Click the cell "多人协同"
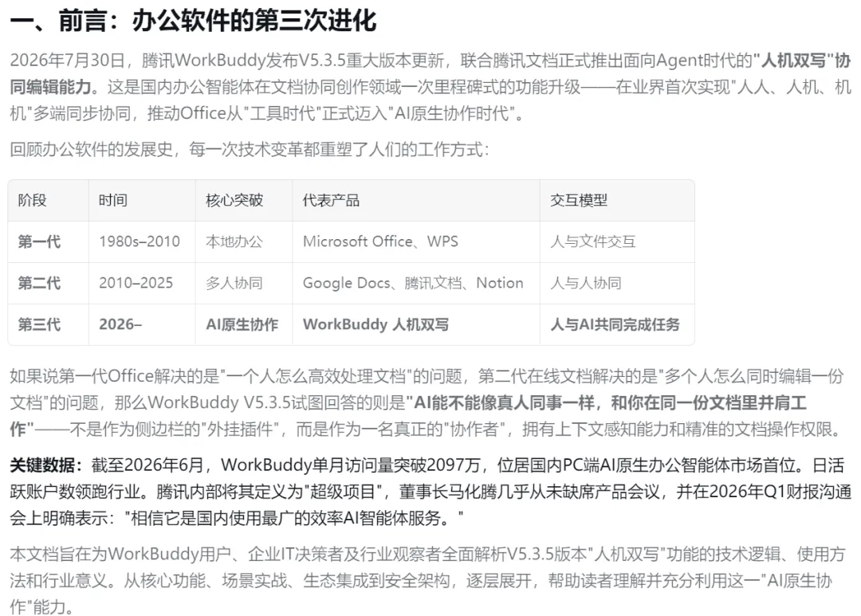Image resolution: width=861 pixels, height=616 pixels. pos(234,283)
